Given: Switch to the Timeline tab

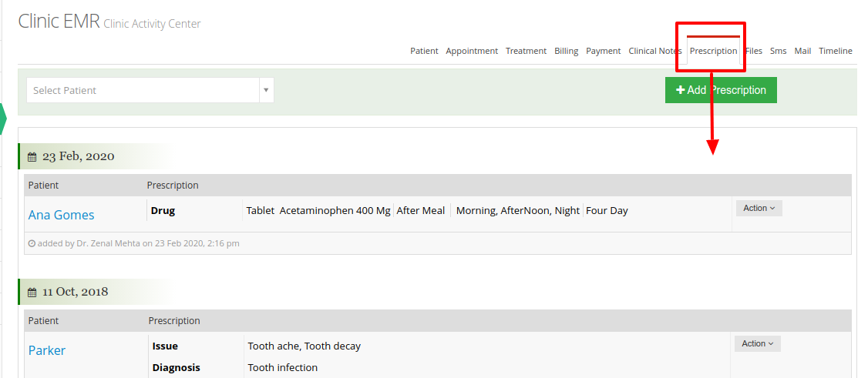Looking at the screenshot, I should 836,51.
